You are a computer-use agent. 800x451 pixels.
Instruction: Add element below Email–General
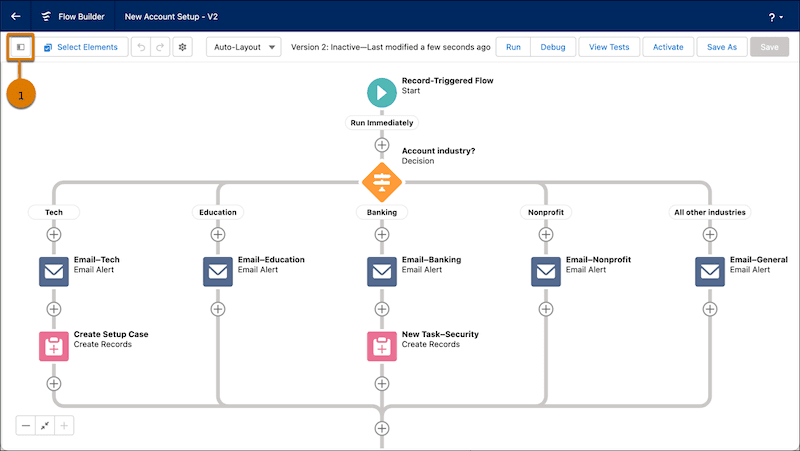click(710, 309)
